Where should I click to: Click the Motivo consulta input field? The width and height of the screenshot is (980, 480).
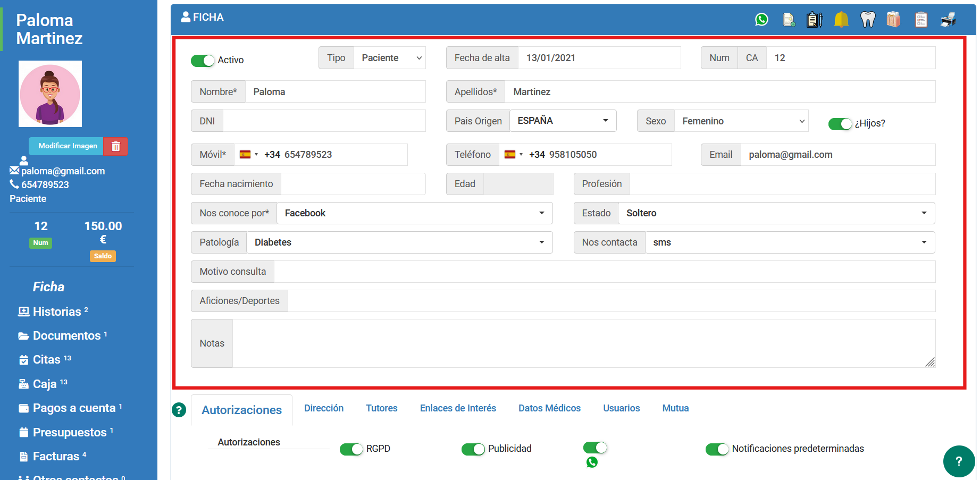(604, 272)
